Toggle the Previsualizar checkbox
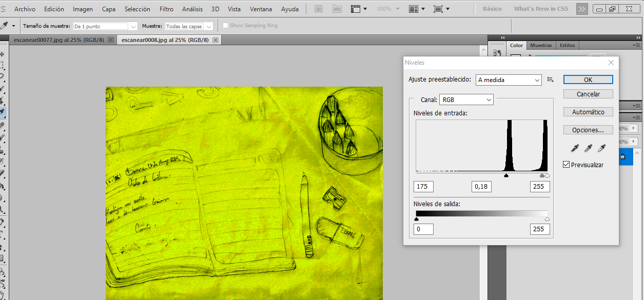The image size is (644, 300). (x=567, y=165)
